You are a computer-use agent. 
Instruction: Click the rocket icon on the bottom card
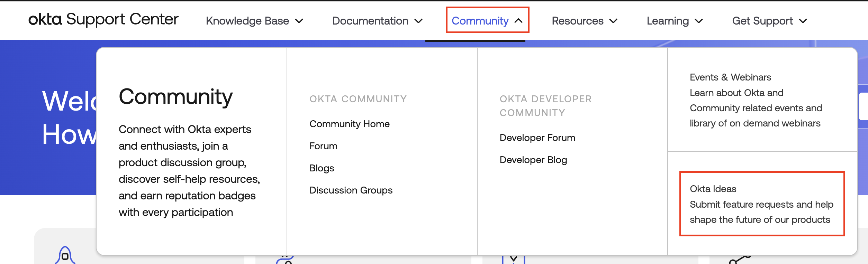tap(65, 255)
